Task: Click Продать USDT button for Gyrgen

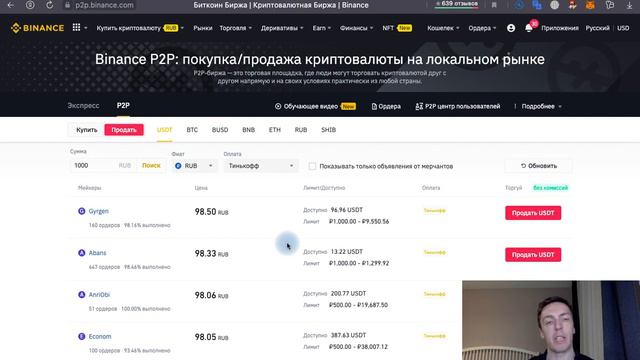Action: (x=533, y=213)
